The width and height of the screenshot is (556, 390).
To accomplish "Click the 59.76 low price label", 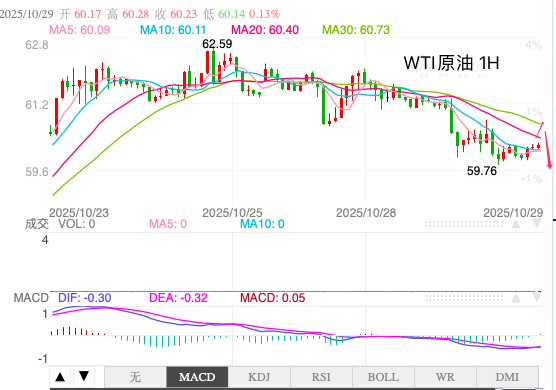I will coord(482,171).
